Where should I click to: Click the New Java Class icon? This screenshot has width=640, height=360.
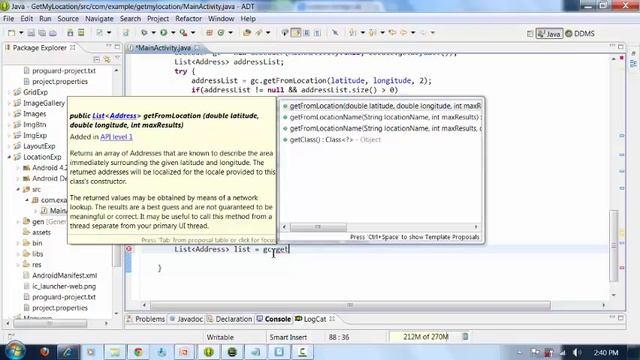(x=221, y=33)
